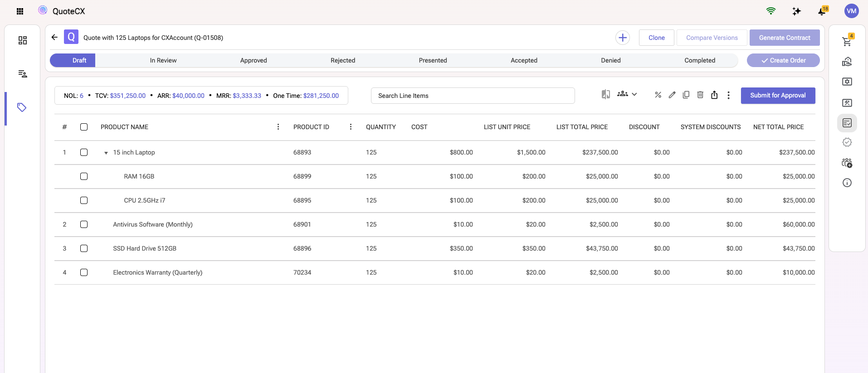The image size is (868, 373).
Task: Click the Submit for Approval button
Action: (x=778, y=96)
